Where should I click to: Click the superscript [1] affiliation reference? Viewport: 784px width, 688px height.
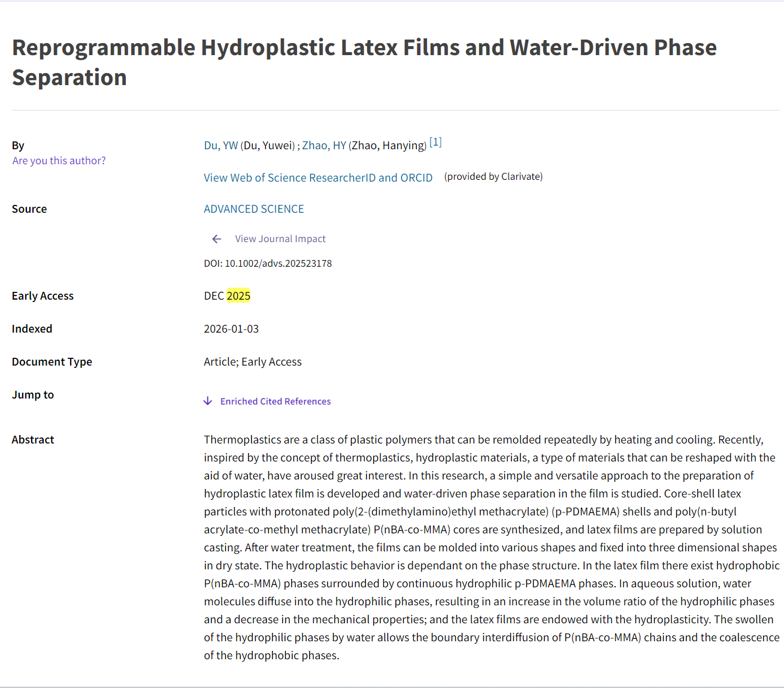(435, 142)
